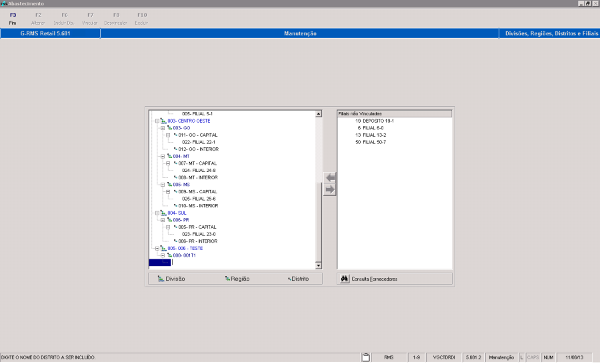Click the Filiais não Vinculadas list header

coord(395,114)
